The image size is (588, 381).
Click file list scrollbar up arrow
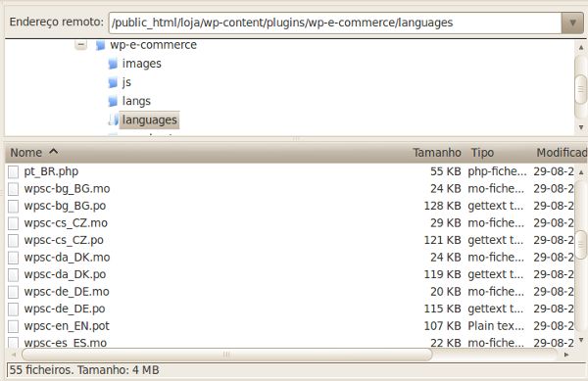(x=581, y=172)
